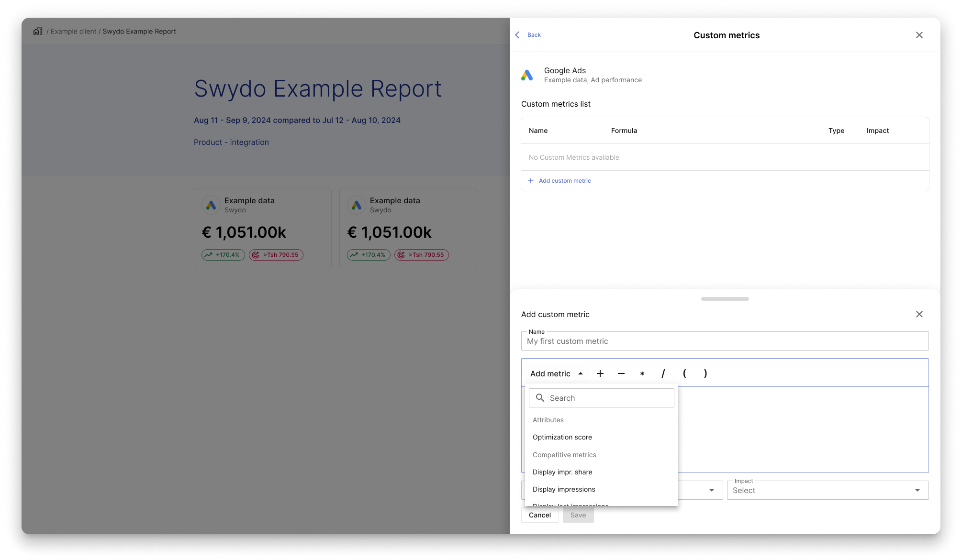Collapse the Add metric dropdown

[x=557, y=373]
